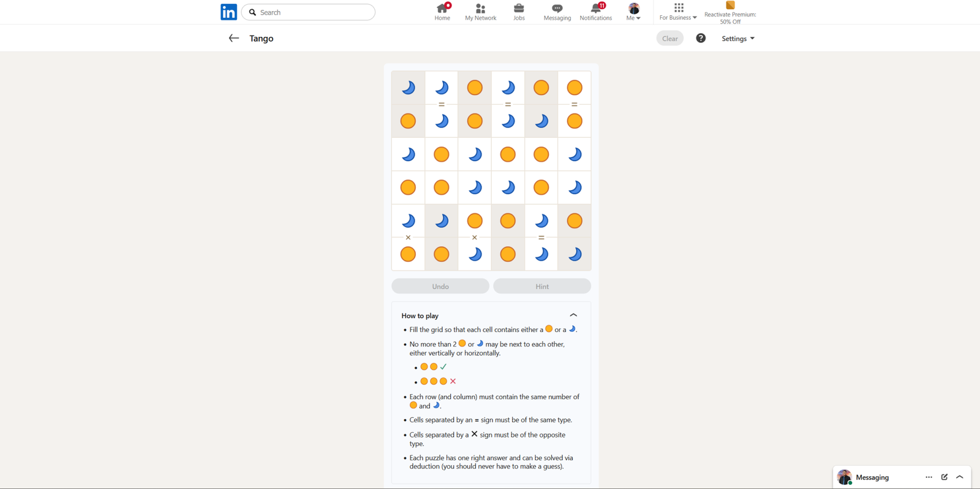Compose new message icon in Messaging bar
The width and height of the screenshot is (980, 489).
tap(944, 477)
